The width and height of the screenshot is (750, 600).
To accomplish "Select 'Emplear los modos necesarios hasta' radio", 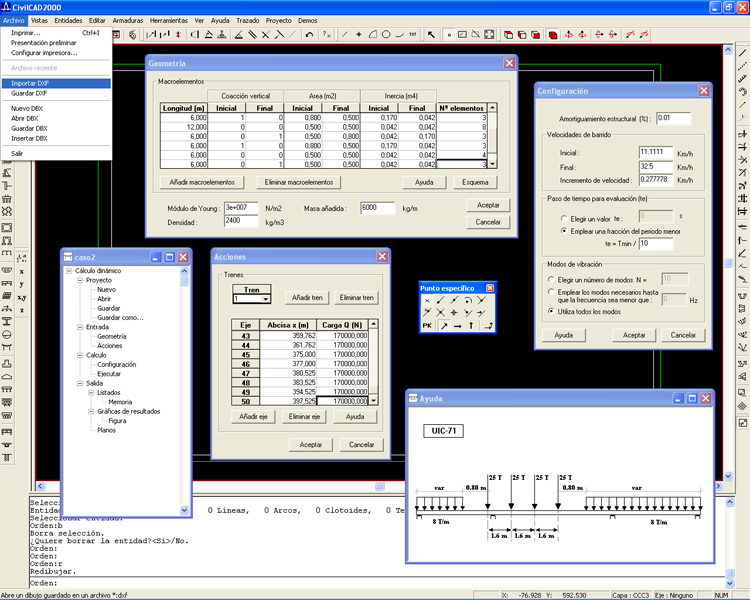I will 551,291.
